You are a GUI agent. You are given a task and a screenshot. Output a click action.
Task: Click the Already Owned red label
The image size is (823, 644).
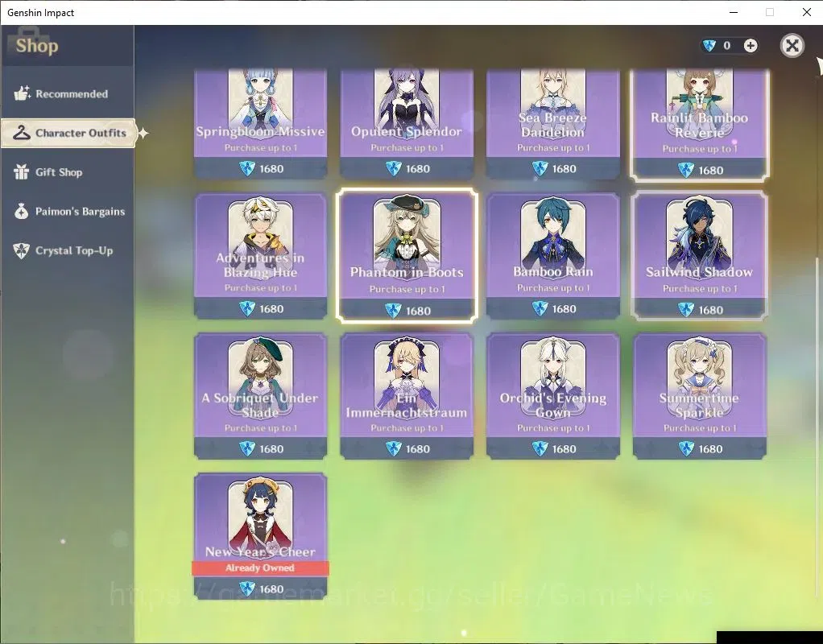pyautogui.click(x=260, y=568)
